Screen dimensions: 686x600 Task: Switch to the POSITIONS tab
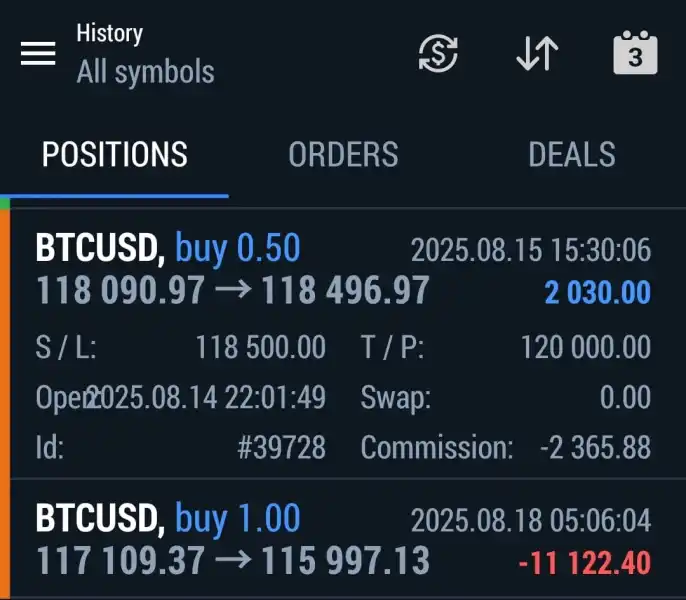click(x=114, y=154)
